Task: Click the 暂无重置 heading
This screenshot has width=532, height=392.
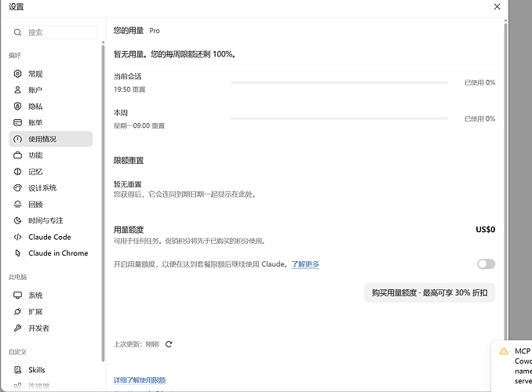Action: 128,184
